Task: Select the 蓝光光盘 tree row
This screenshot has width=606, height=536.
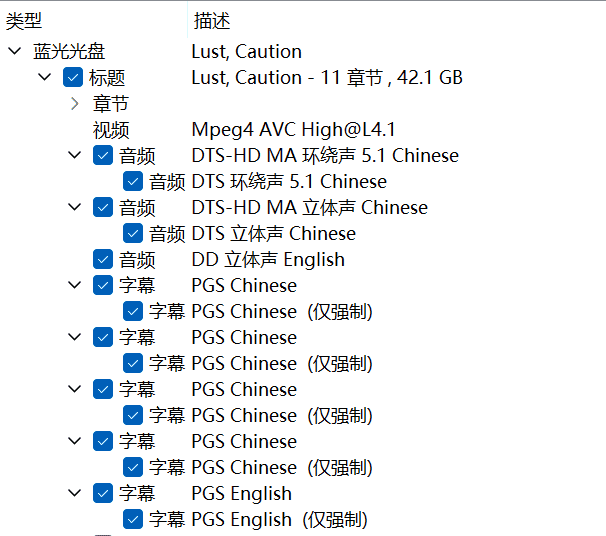Action: 69,52
